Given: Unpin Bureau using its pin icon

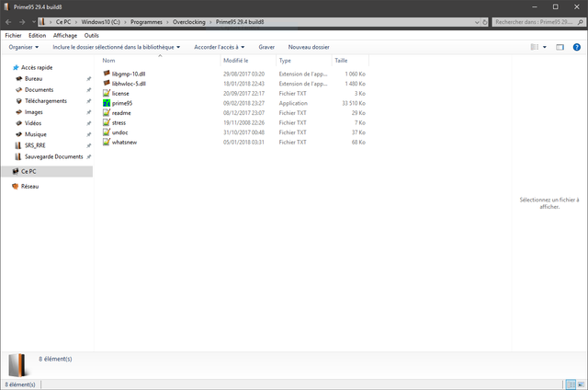Looking at the screenshot, I should click(88, 79).
